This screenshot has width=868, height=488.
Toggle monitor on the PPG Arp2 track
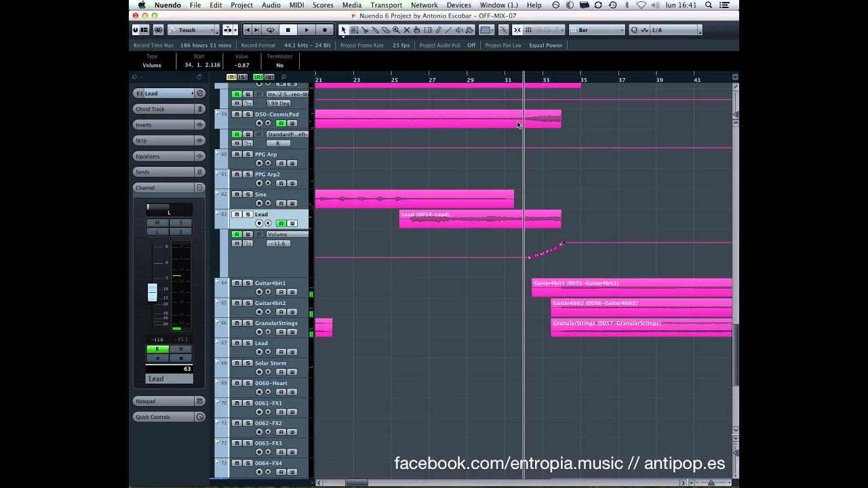coord(268,184)
